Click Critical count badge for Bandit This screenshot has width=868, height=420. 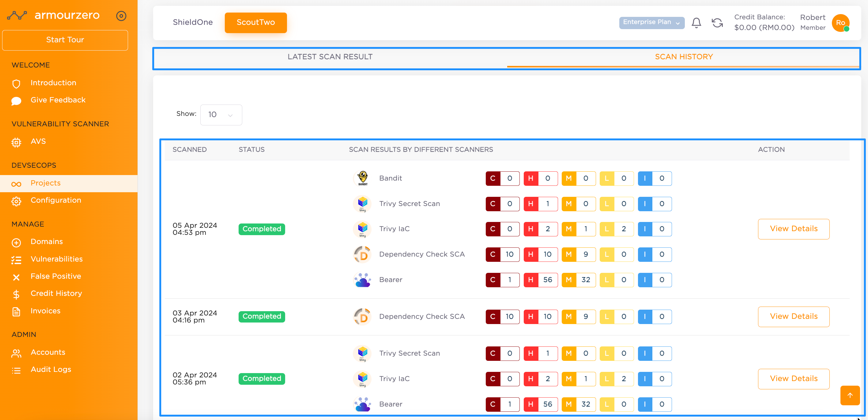502,178
